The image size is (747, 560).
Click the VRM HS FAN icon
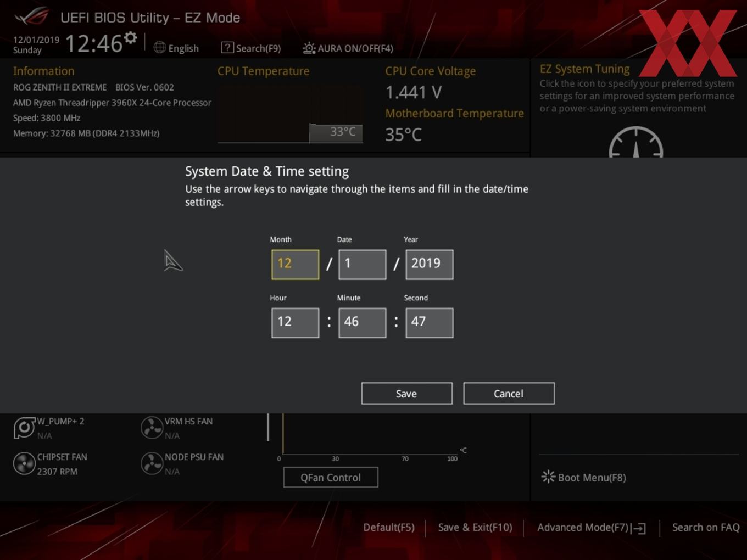(152, 428)
